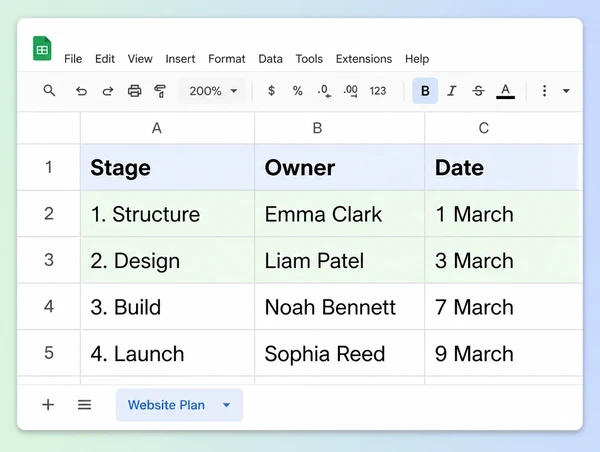Select column C header
600x452 pixels.
[x=504, y=128]
